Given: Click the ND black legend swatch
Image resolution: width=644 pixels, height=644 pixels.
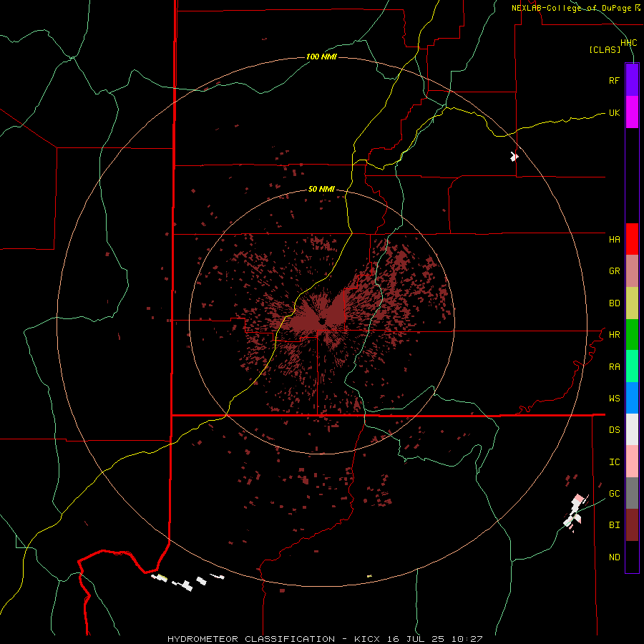Looking at the screenshot, I should [632, 557].
